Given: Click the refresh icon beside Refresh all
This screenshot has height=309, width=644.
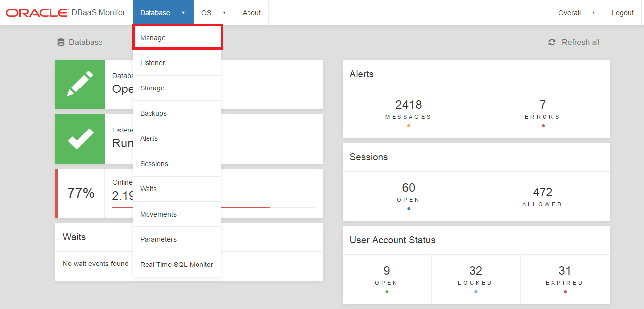Looking at the screenshot, I should point(552,43).
